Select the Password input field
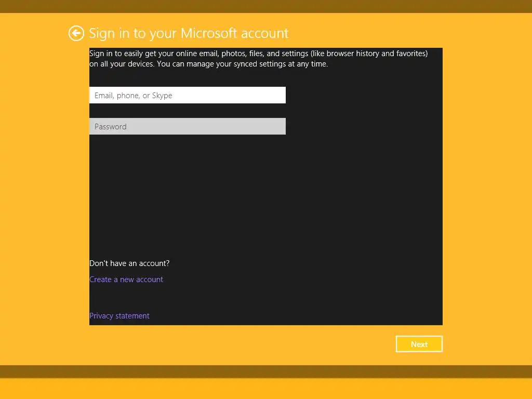The height and width of the screenshot is (399, 532). click(x=187, y=127)
